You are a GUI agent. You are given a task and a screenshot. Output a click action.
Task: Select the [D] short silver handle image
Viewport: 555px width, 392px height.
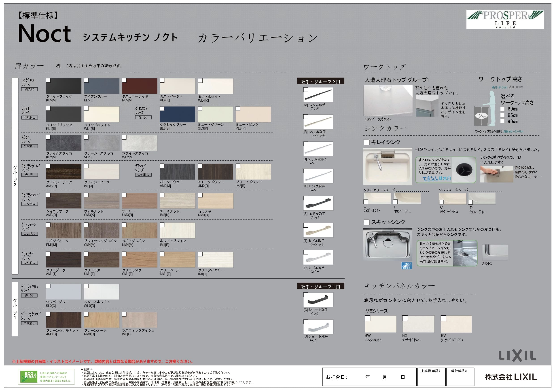tap(318, 327)
